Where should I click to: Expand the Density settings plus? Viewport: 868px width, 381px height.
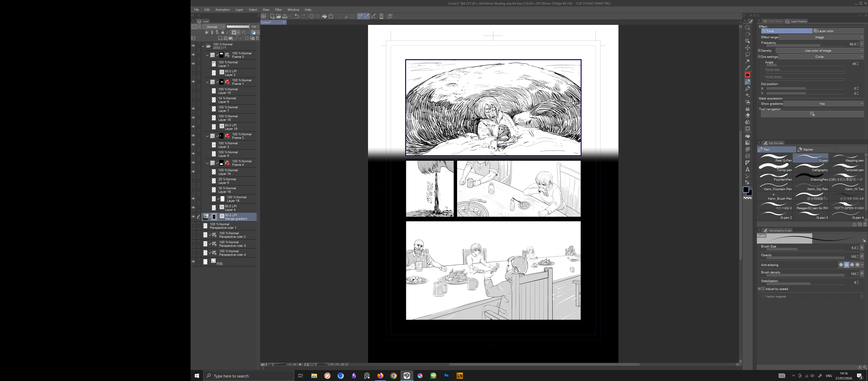pos(759,50)
